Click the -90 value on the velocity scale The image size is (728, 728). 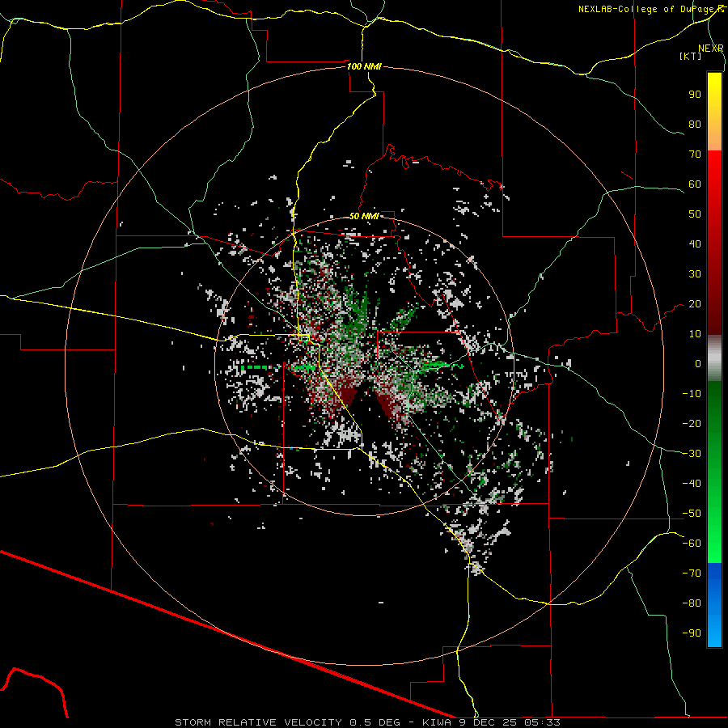pyautogui.click(x=692, y=633)
